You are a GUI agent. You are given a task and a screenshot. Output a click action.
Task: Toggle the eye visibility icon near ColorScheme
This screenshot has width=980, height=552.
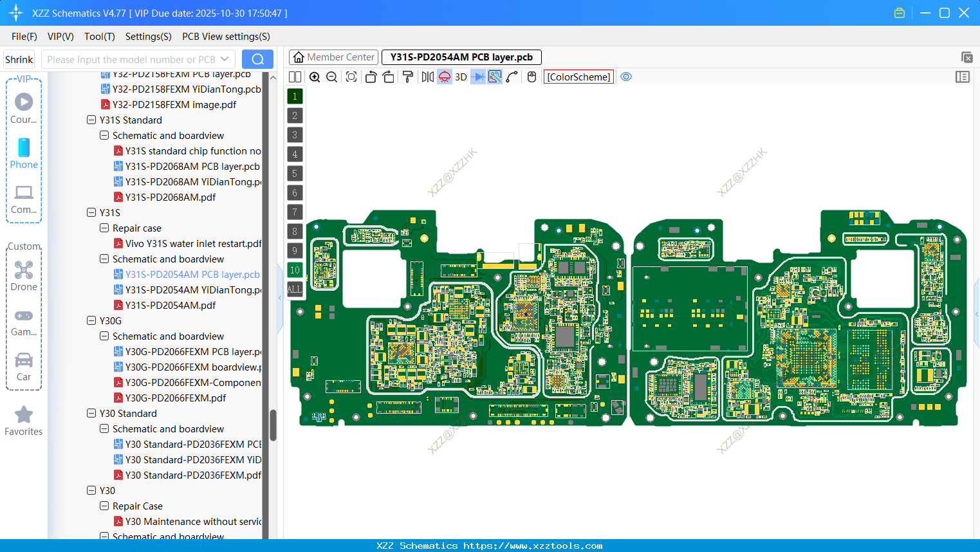point(626,76)
